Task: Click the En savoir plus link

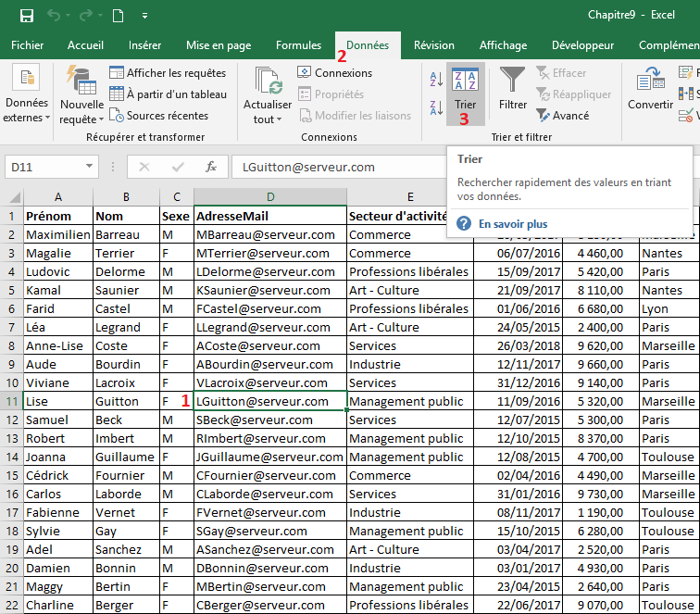Action: 512,224
